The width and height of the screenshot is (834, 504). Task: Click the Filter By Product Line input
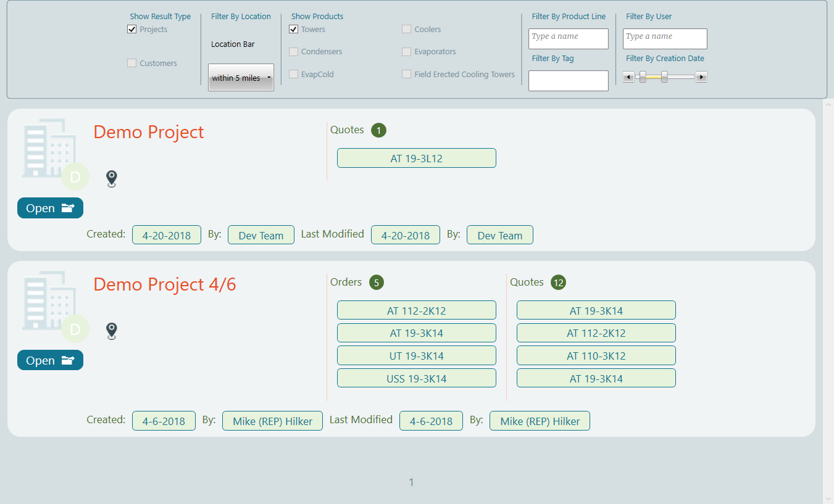pyautogui.click(x=568, y=39)
